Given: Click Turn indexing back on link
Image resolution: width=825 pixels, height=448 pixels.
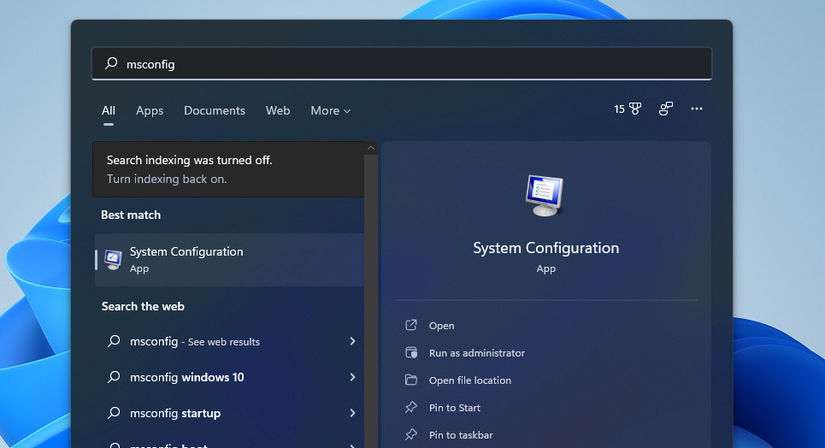Looking at the screenshot, I should pos(167,179).
